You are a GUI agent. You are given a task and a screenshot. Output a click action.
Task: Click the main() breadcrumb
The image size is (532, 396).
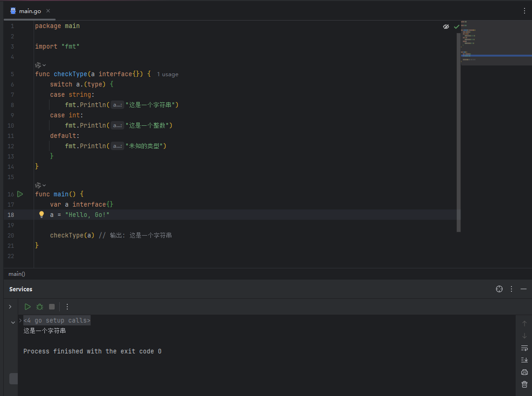17,274
